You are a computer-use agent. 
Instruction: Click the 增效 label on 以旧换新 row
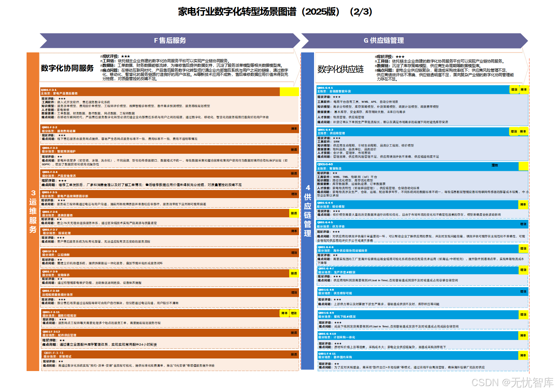(x=294, y=253)
